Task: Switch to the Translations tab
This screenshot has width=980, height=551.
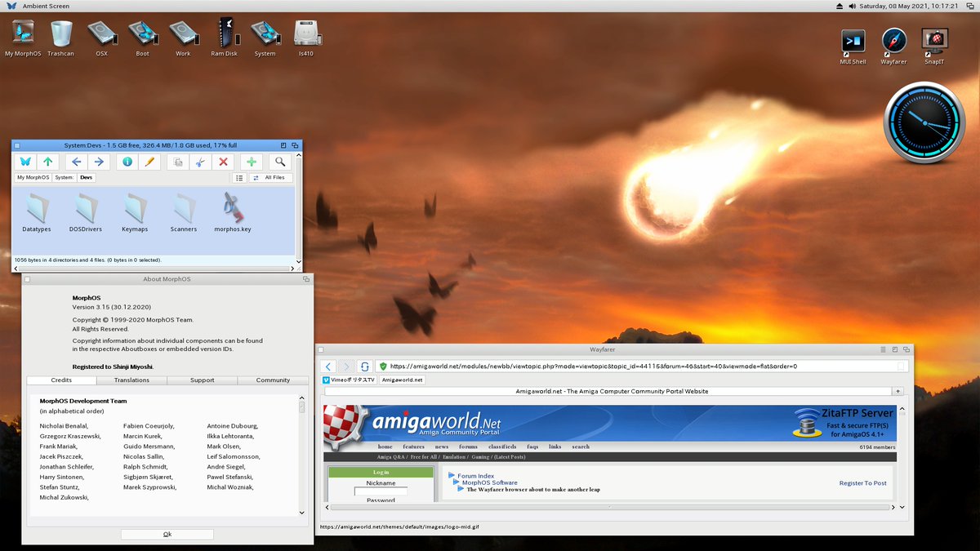Action: [131, 380]
